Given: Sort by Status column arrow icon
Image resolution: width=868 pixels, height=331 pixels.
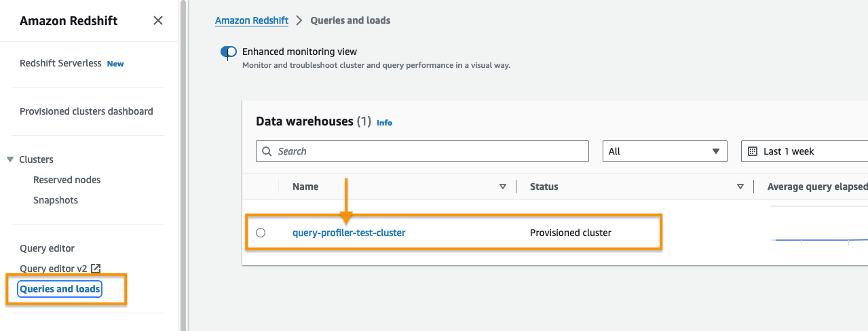Looking at the screenshot, I should pos(740,187).
